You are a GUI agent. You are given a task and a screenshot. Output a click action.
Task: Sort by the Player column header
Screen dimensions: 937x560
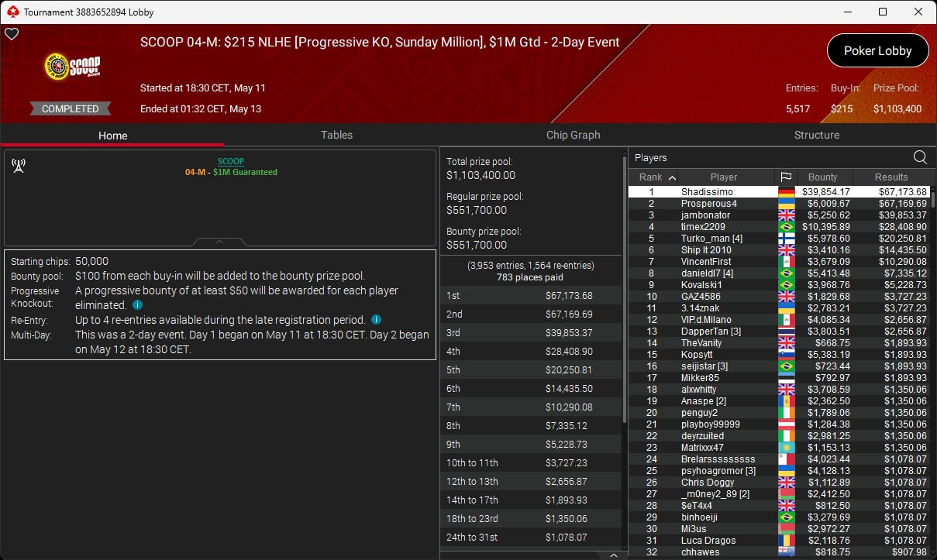[724, 177]
